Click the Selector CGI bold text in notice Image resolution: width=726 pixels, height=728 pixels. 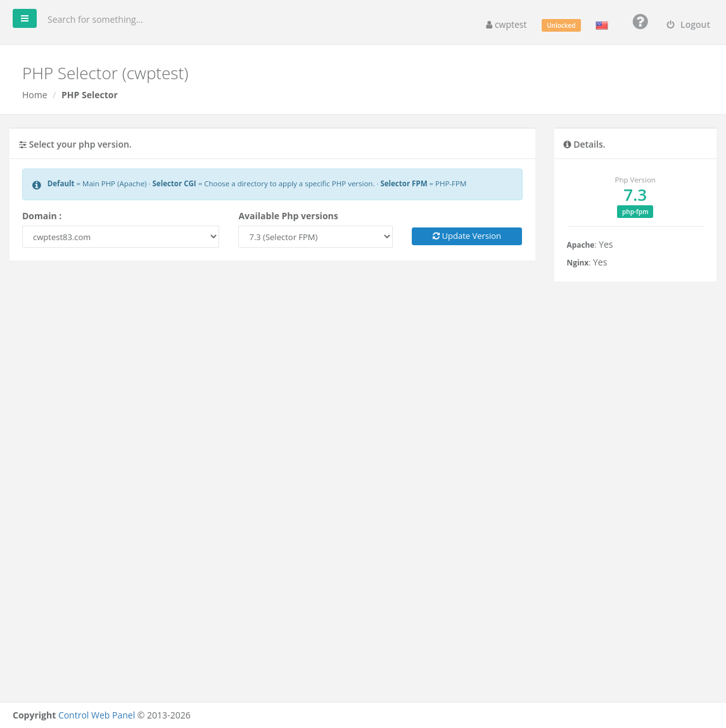pyautogui.click(x=174, y=183)
